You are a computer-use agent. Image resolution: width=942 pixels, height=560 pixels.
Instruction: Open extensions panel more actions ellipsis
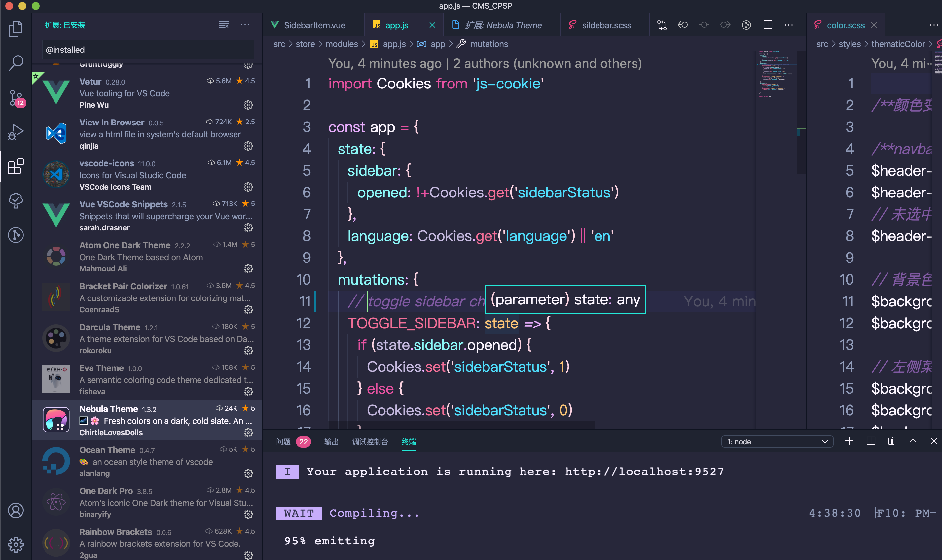point(245,25)
